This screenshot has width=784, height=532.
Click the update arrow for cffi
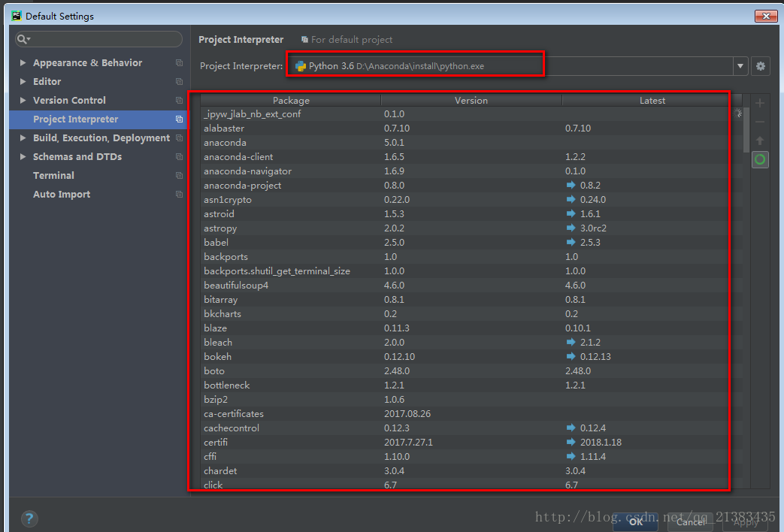click(571, 457)
